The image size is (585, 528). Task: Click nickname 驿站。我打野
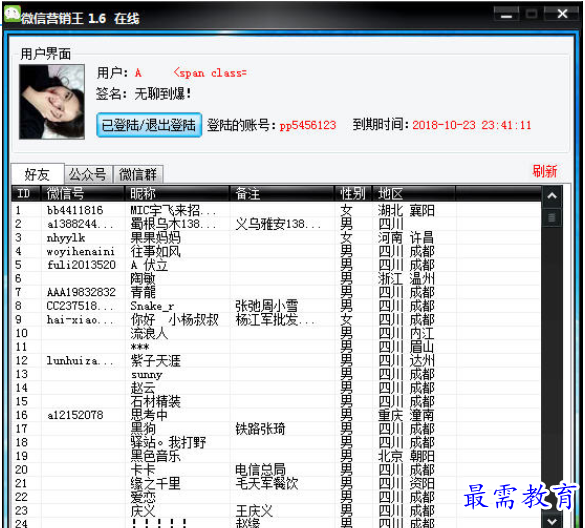coord(168,443)
